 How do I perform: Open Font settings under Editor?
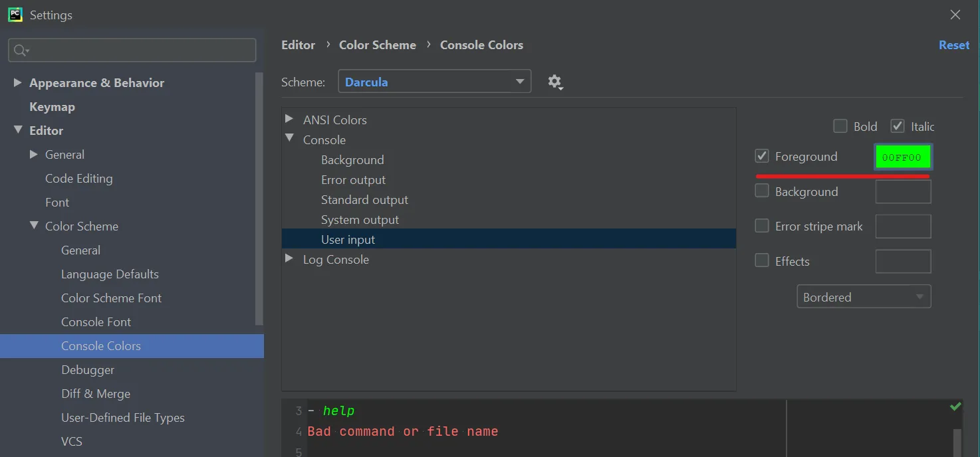tap(57, 202)
